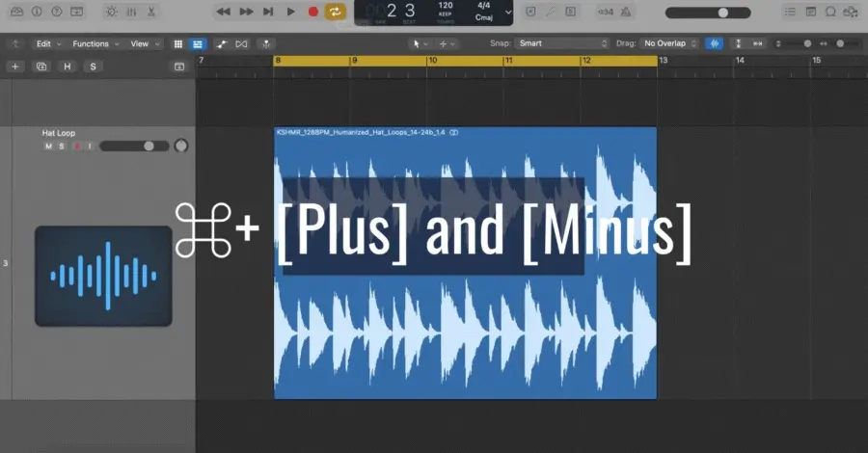Open the Functions menu
Screen dimensions: 868x453
(95, 43)
